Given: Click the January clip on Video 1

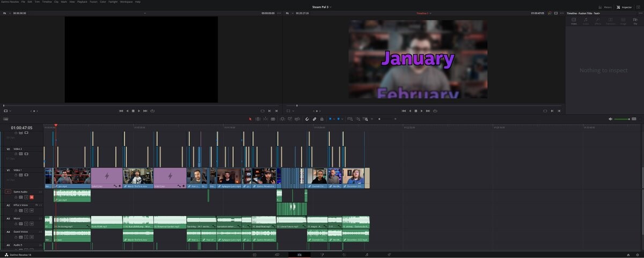Looking at the screenshot, I should (x=72, y=176).
